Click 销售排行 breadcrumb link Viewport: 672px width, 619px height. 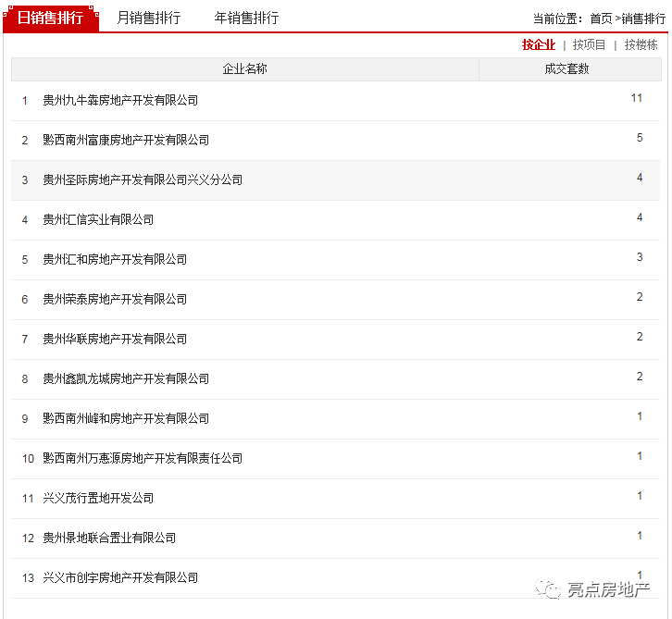point(643,19)
